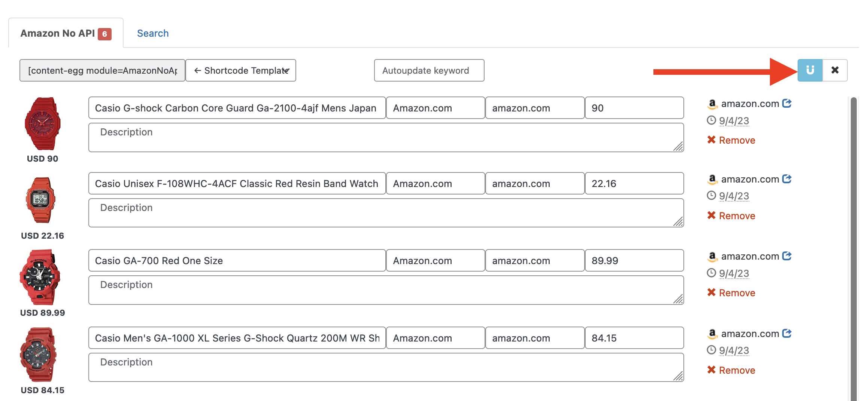The width and height of the screenshot is (868, 401).
Task: Click red X icon to remove GA-1000 product
Action: point(711,370)
